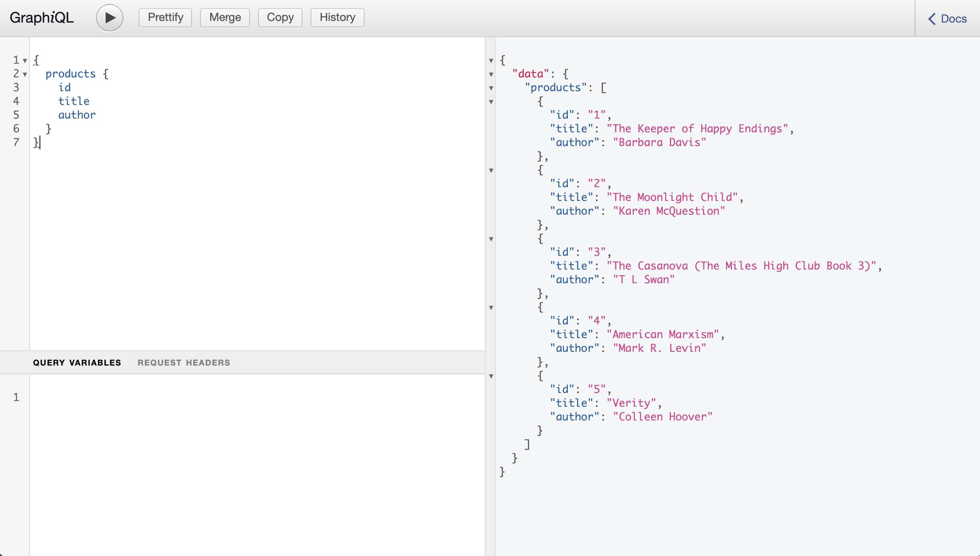Collapse the products block fold arrow on line 2
Screen dimensions: 980x556
pos(25,74)
